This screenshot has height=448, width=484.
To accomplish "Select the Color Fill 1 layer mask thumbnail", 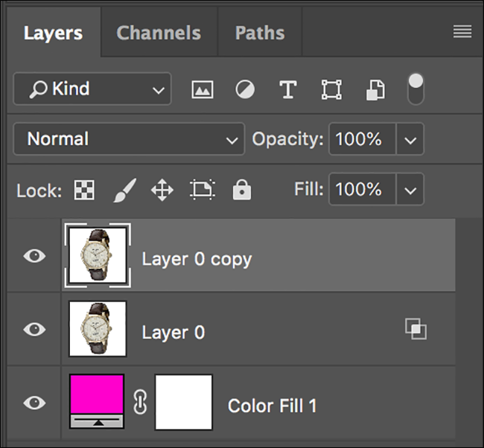I will point(183,403).
